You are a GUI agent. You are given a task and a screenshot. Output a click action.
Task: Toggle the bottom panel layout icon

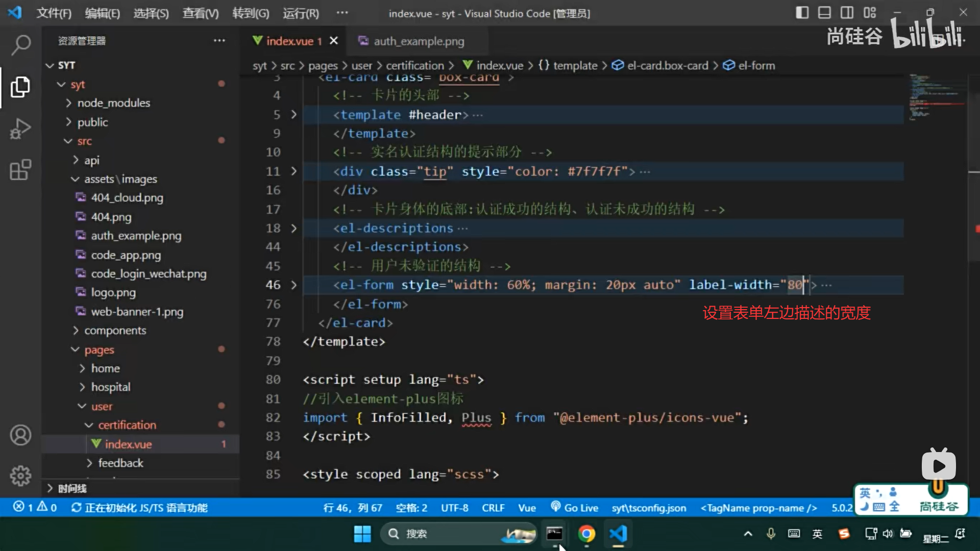coord(824,13)
